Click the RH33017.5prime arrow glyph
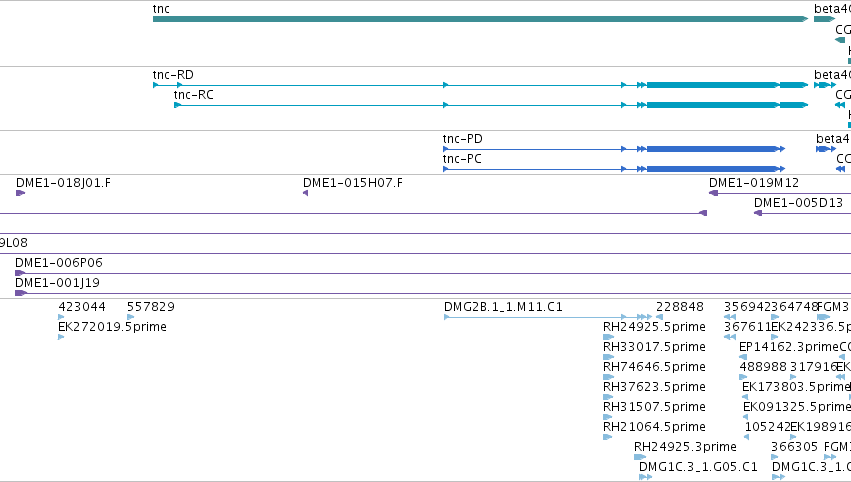The height and width of the screenshot is (482, 851). point(608,357)
